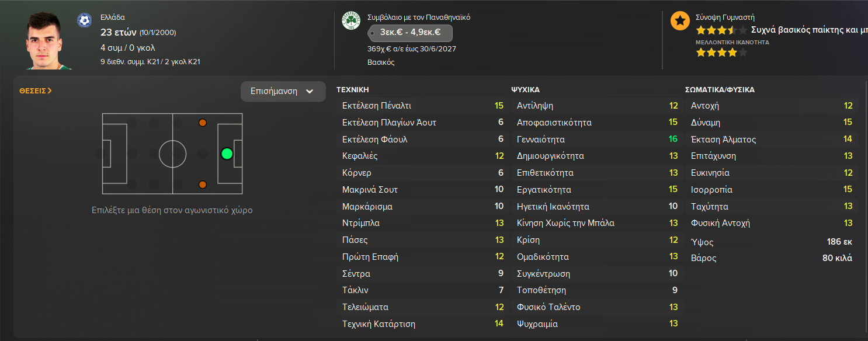Click the current ability star rating
This screenshot has width=868, height=341.
point(721,30)
